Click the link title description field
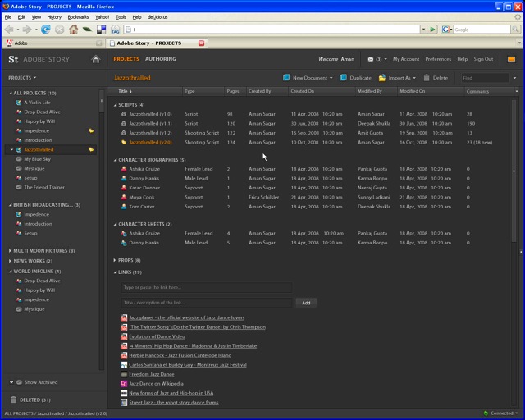Viewport: 525px width, 420px height. [206, 303]
